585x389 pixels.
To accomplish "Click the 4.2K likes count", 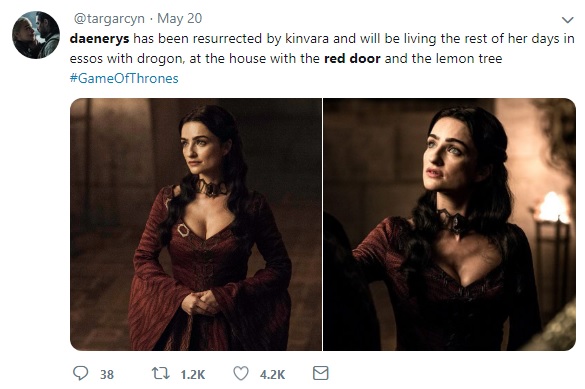I will point(273,374).
